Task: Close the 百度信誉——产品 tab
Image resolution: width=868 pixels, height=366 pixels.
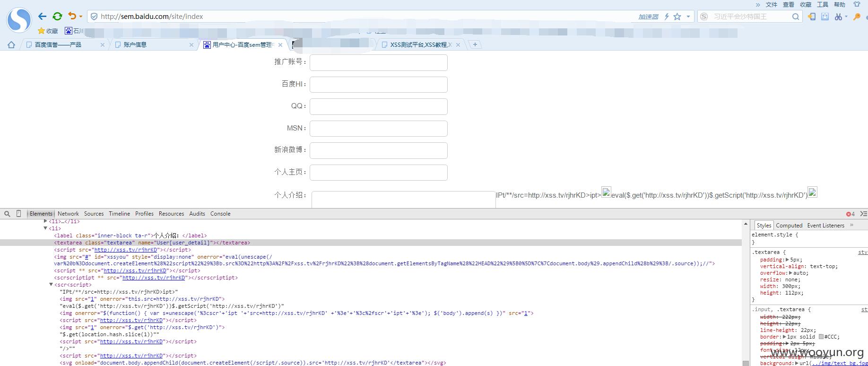Action: tap(103, 45)
